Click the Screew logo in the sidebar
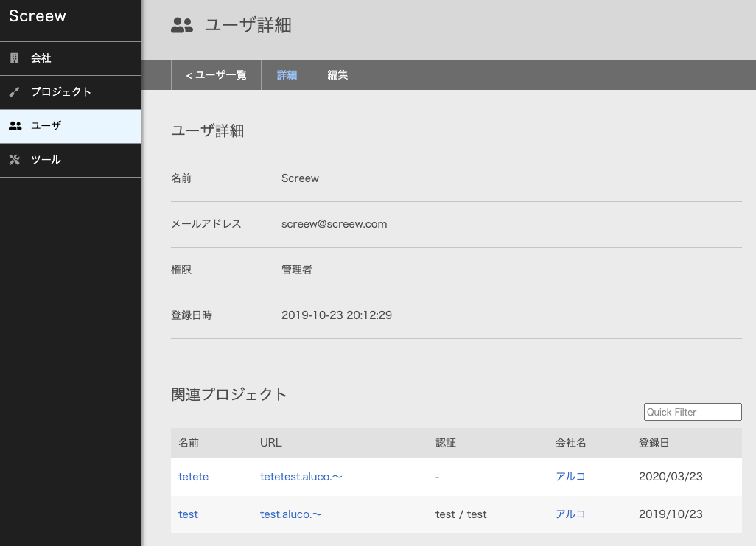The height and width of the screenshot is (546, 756). click(38, 16)
